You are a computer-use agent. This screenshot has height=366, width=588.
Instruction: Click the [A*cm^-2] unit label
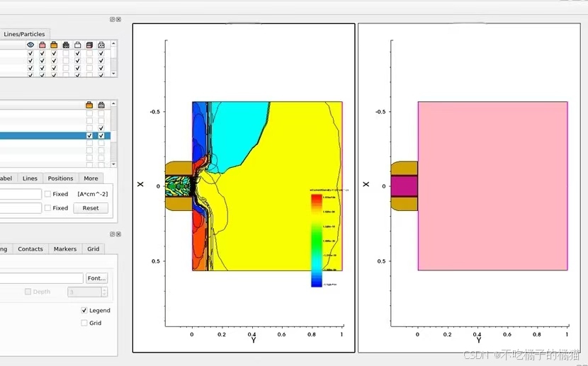pyautogui.click(x=93, y=194)
